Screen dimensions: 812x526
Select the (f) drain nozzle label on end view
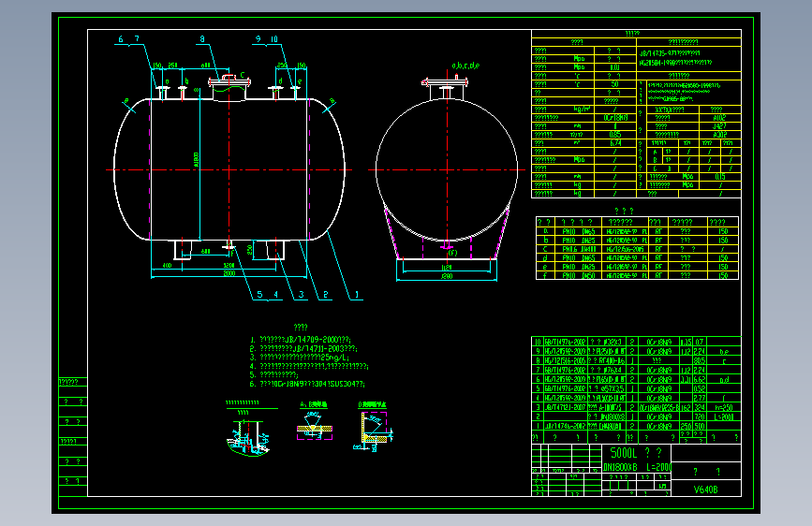click(452, 253)
